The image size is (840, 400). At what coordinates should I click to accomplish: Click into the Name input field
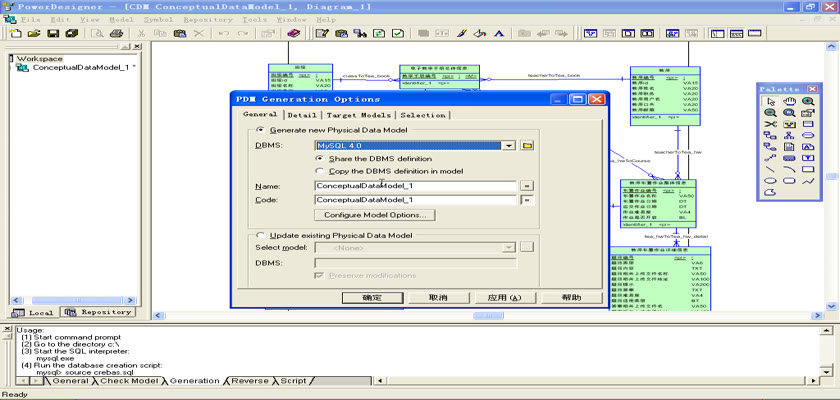(x=416, y=186)
